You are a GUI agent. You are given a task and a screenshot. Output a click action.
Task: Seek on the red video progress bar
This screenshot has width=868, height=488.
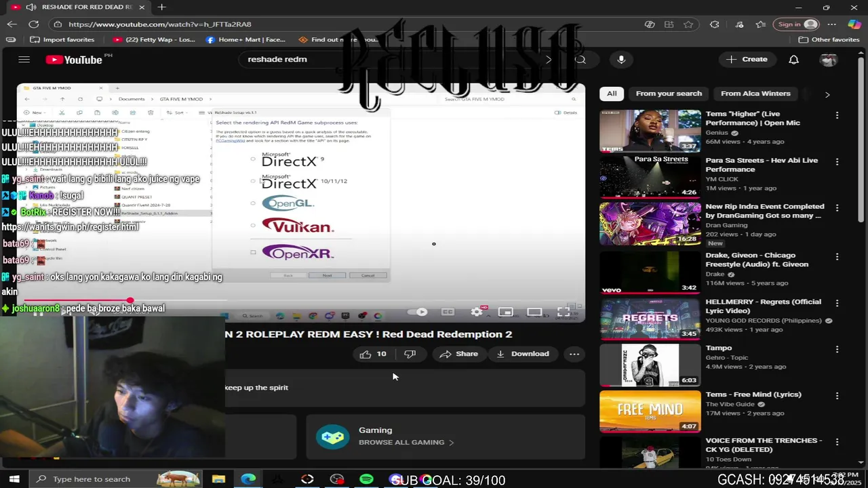[300, 300]
